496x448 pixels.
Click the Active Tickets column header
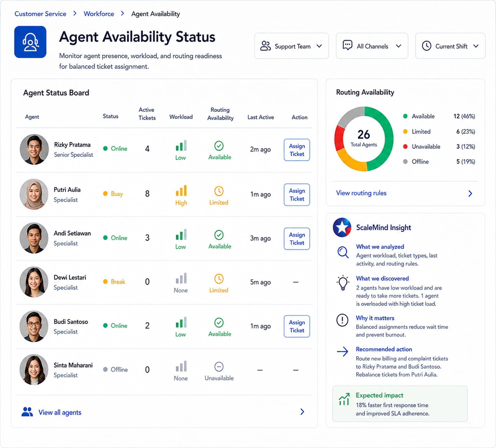[147, 114]
